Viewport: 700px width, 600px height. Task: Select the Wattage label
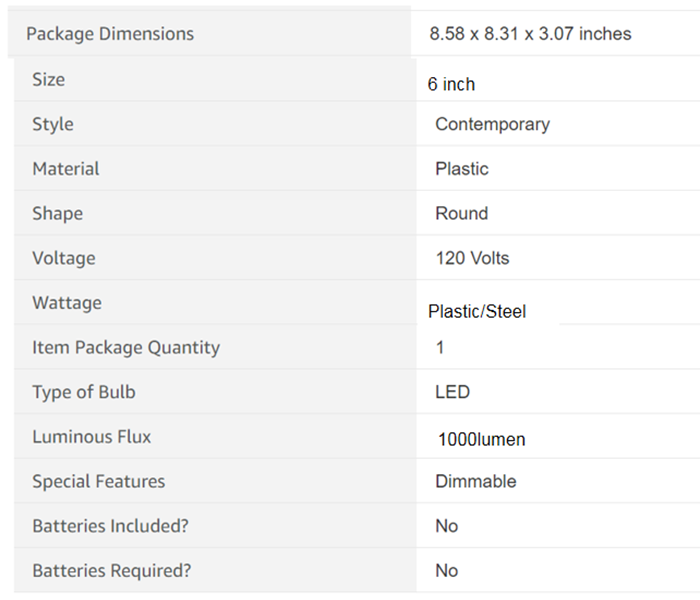coord(67,303)
